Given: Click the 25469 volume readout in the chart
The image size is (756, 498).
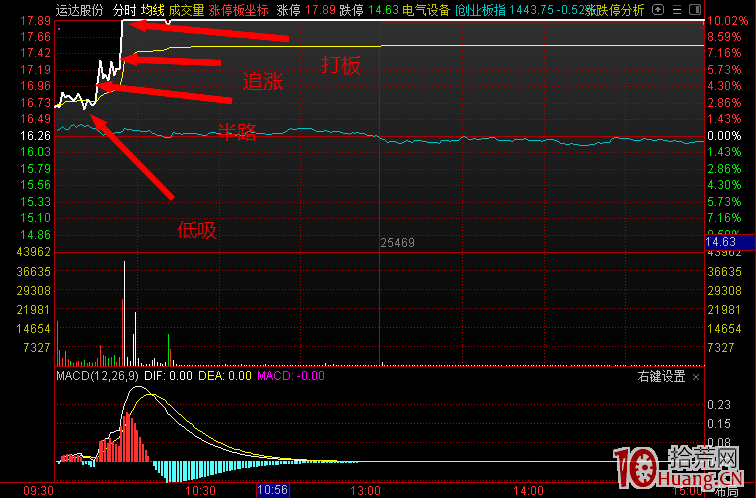Looking at the screenshot, I should pyautogui.click(x=398, y=243).
